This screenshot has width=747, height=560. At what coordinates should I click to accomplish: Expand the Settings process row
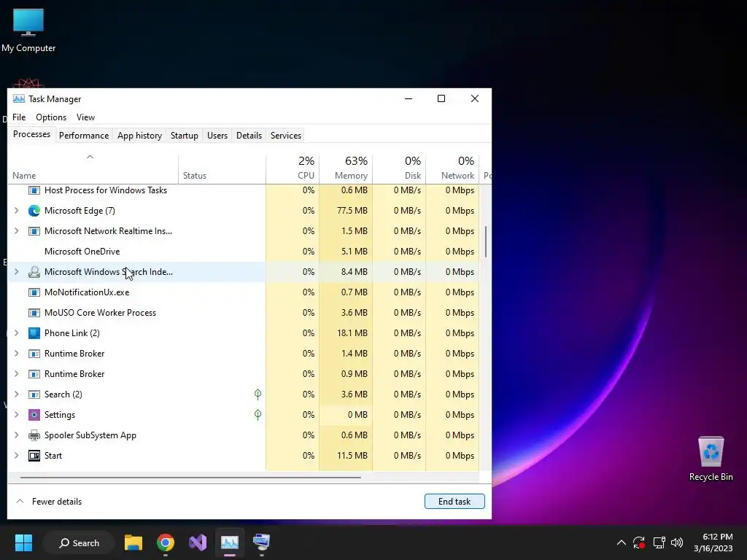point(17,415)
